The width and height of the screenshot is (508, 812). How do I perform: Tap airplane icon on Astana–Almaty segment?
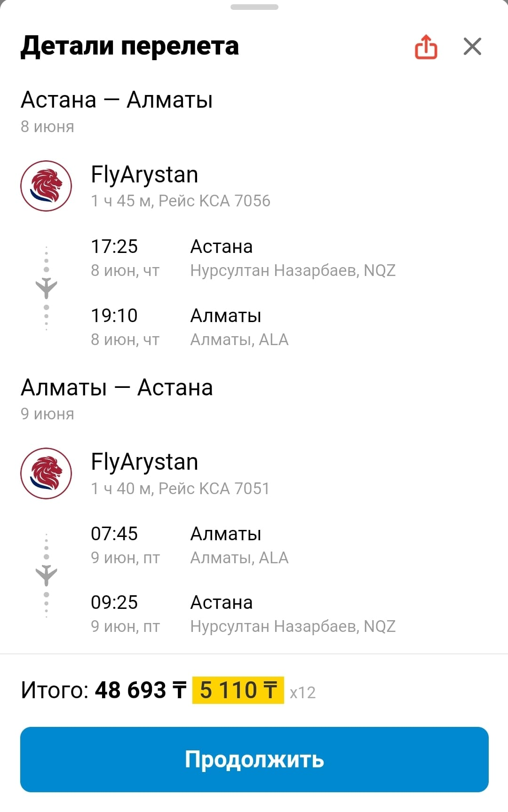(46, 288)
